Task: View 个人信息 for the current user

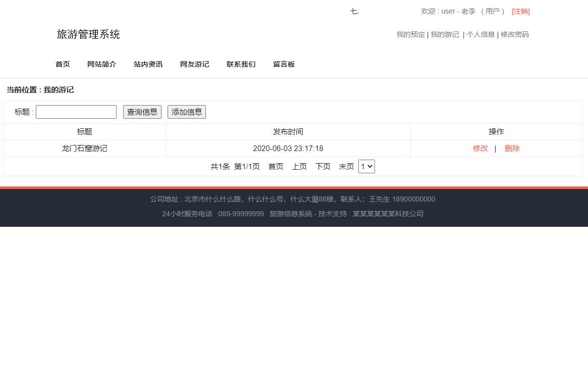Action: pyautogui.click(x=480, y=34)
